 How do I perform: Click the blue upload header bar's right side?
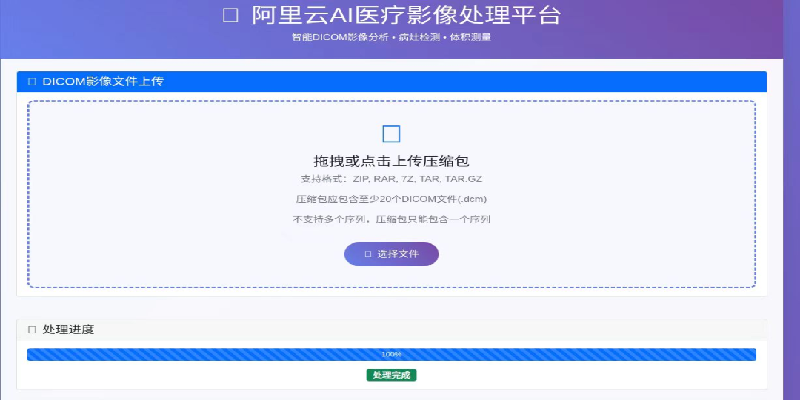(650, 81)
